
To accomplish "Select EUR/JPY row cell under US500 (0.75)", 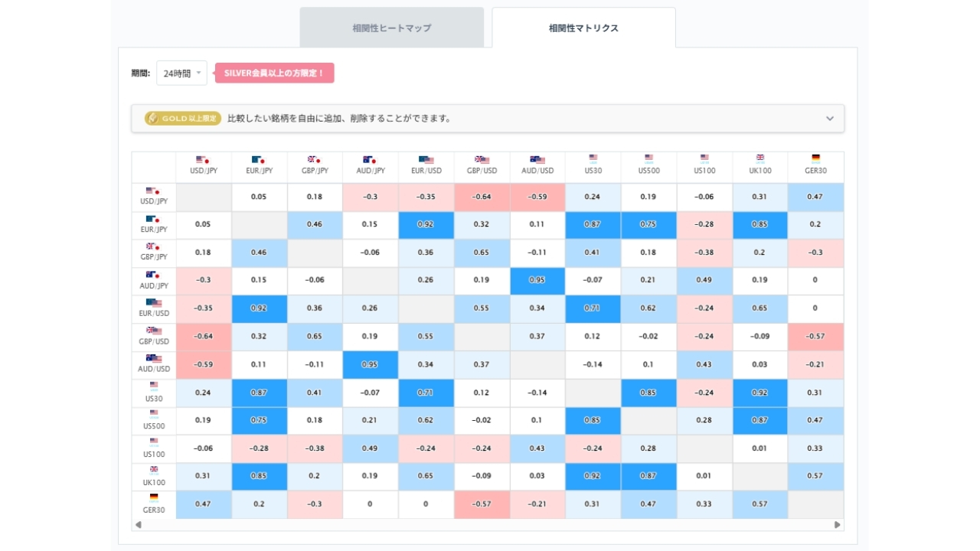I will pyautogui.click(x=648, y=224).
